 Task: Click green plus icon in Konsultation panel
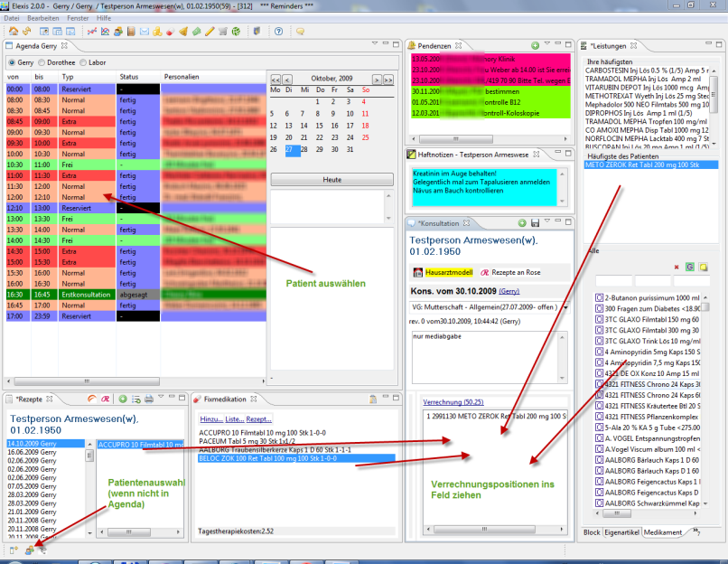[x=522, y=223]
